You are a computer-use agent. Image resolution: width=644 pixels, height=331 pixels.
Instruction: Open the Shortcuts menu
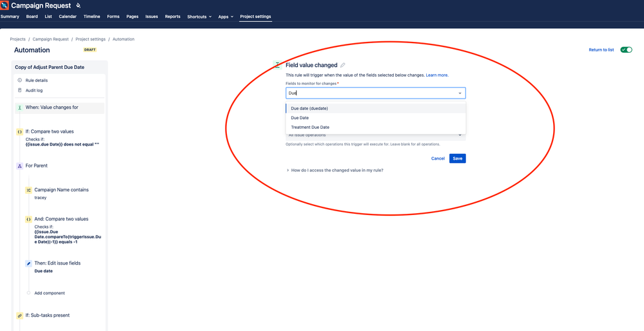pyautogui.click(x=199, y=17)
